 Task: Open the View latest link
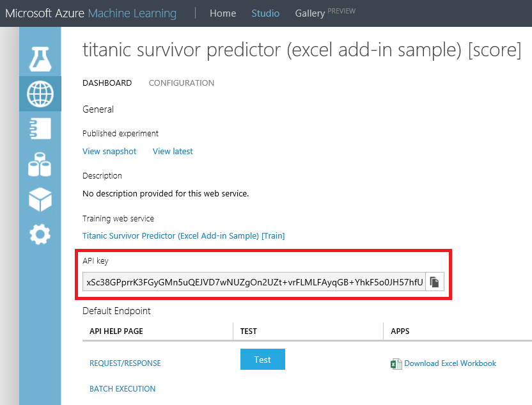point(173,151)
